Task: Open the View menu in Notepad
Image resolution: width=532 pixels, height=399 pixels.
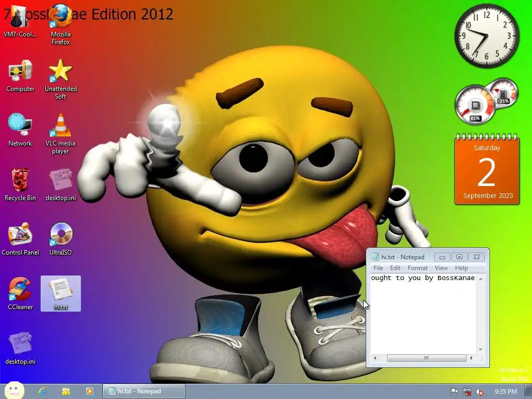Action: [442, 268]
